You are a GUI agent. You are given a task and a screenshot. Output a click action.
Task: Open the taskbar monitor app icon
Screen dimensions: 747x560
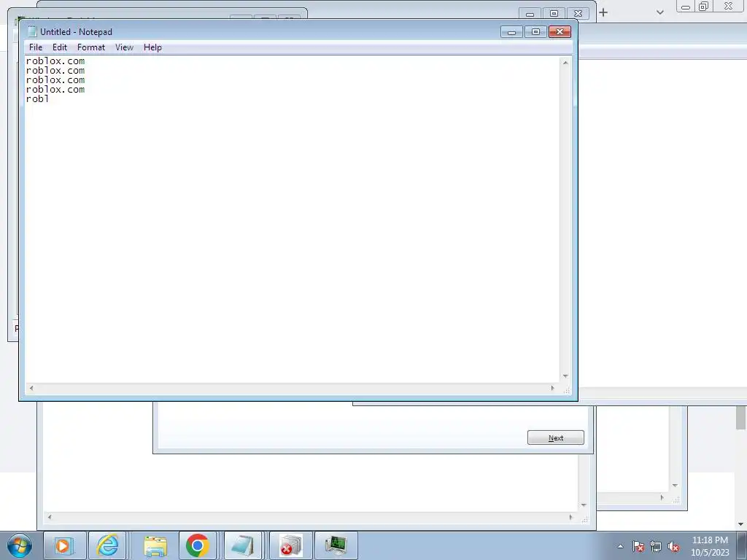point(336,545)
